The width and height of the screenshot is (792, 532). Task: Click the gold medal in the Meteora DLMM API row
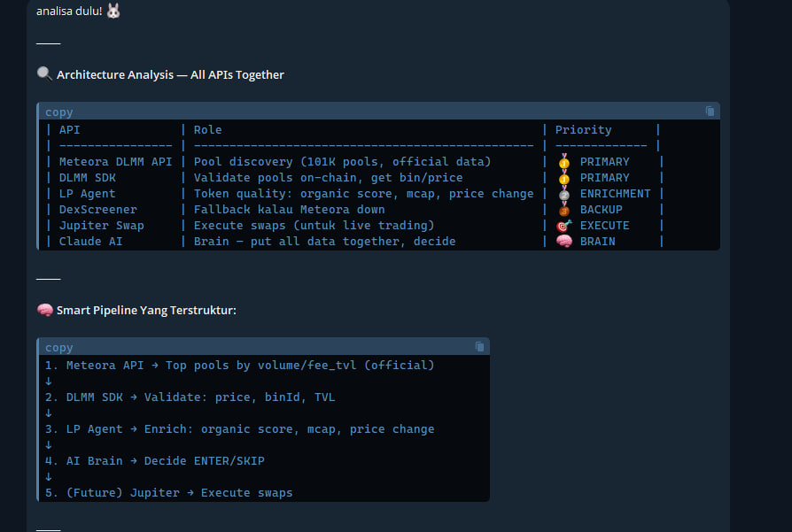click(564, 161)
